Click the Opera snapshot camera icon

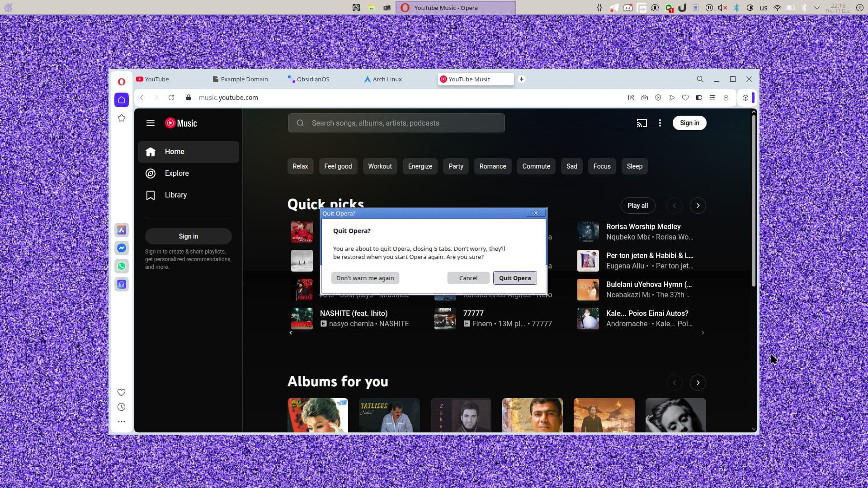(x=645, y=98)
